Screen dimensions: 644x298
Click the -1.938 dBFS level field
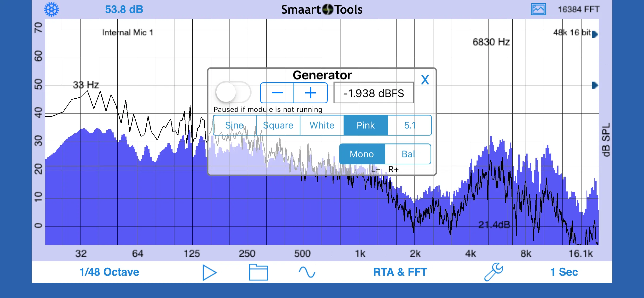coord(374,93)
